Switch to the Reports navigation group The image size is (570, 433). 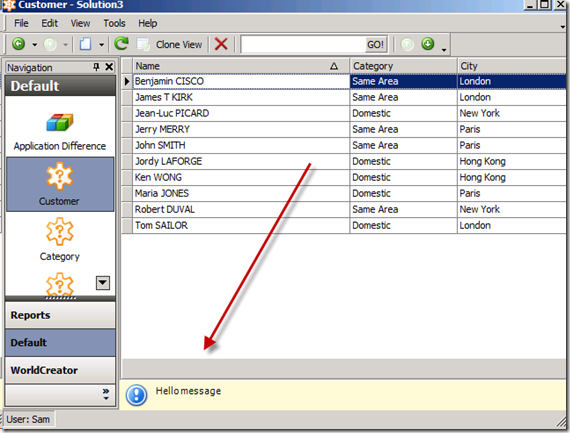60,315
